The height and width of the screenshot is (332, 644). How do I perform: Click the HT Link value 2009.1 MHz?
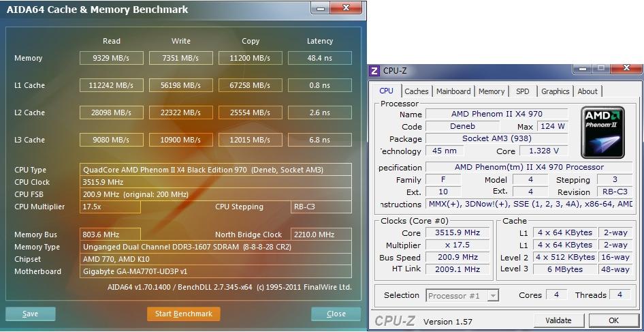pos(458,269)
